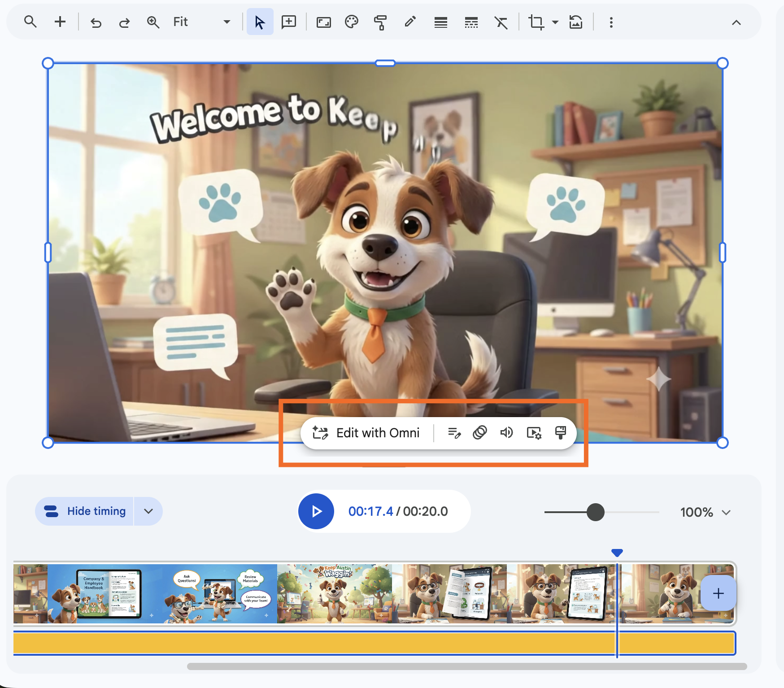Redo the last undone action
The image size is (784, 688).
pyautogui.click(x=124, y=22)
